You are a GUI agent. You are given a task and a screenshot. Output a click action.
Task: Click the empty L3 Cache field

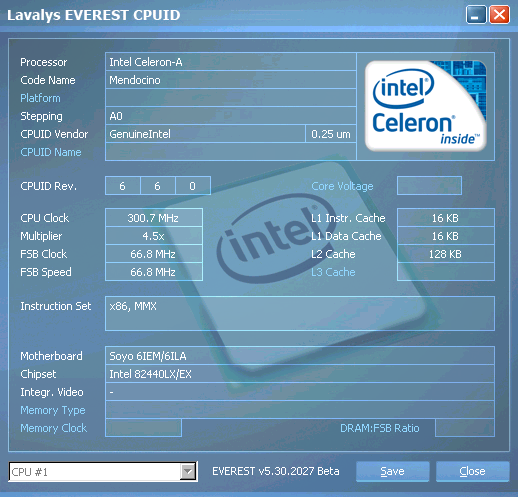click(x=446, y=272)
